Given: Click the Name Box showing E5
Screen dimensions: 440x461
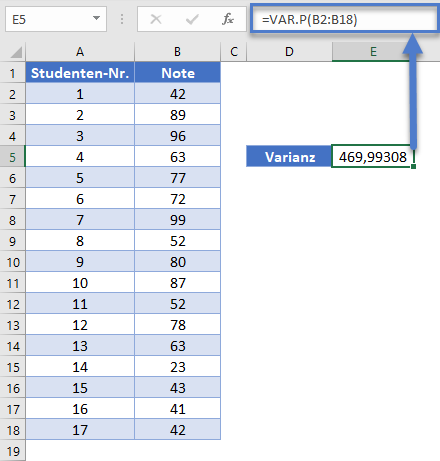Looking at the screenshot, I should click(56, 19).
